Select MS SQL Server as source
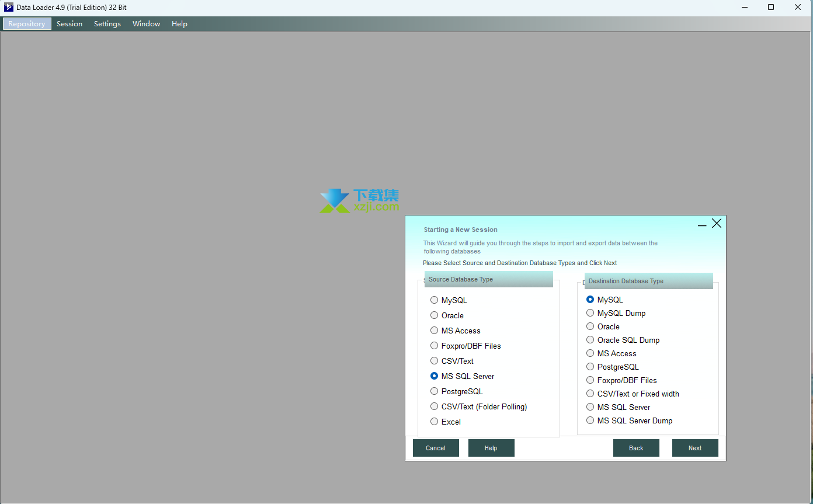Image resolution: width=813 pixels, height=504 pixels. (x=462, y=376)
